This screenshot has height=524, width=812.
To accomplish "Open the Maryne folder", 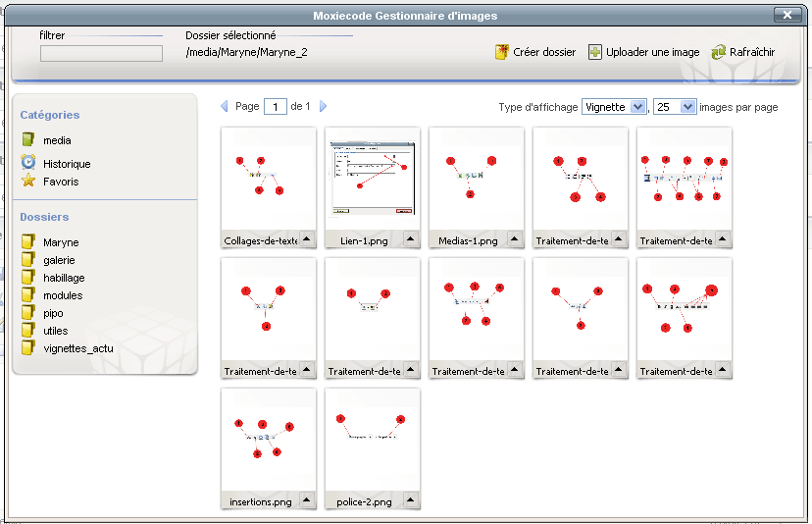I will point(61,242).
